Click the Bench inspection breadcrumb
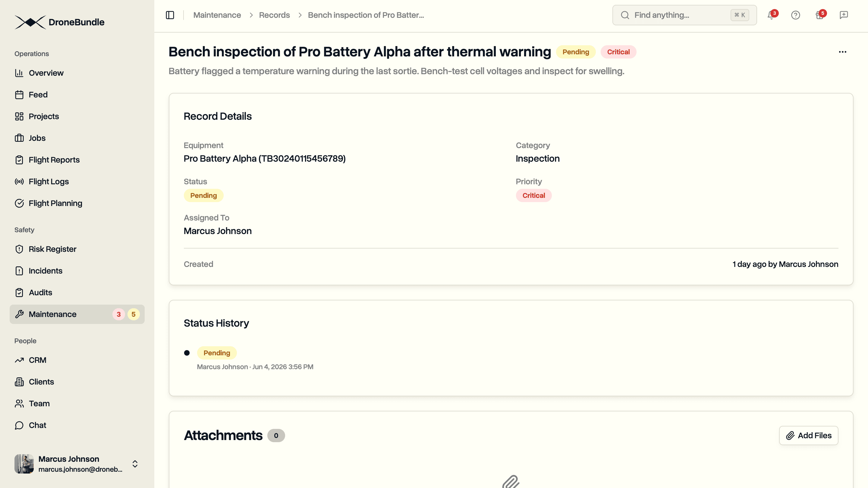The width and height of the screenshot is (868, 488). pos(366,15)
